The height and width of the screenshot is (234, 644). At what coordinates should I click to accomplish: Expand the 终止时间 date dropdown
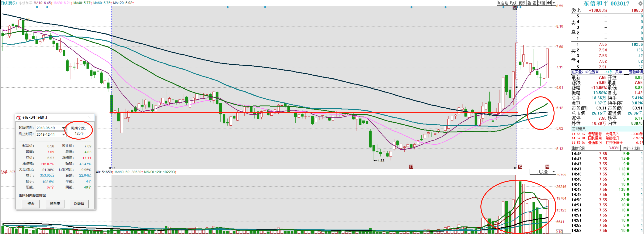(x=64, y=134)
